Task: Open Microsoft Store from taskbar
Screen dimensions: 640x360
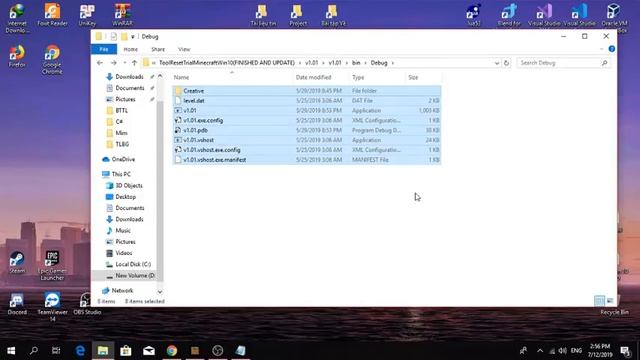Action: 126,351
